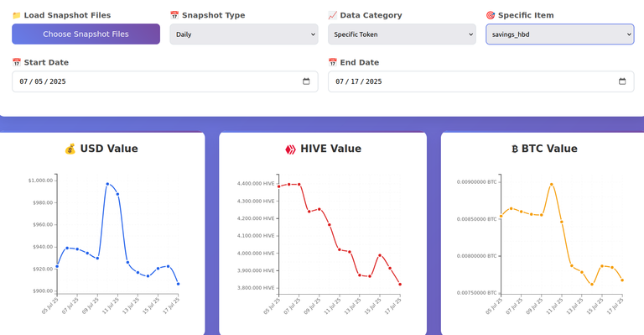Expand the Data Category dropdown

[402, 34]
